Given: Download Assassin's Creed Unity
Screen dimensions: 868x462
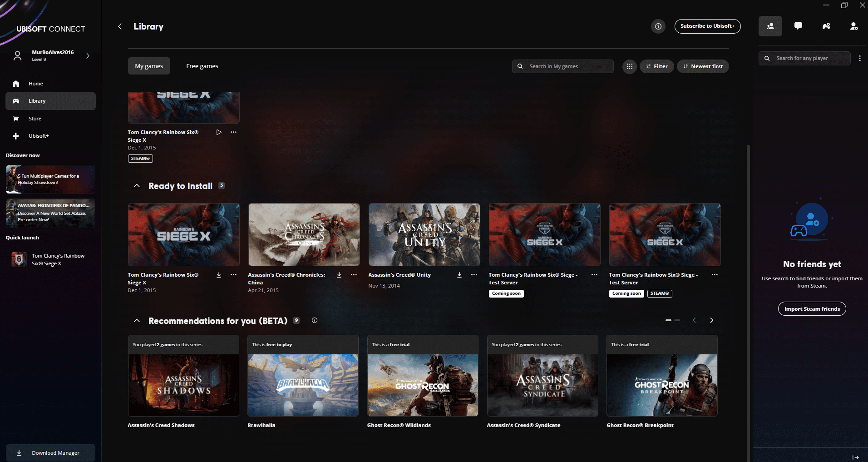Looking at the screenshot, I should (x=459, y=274).
